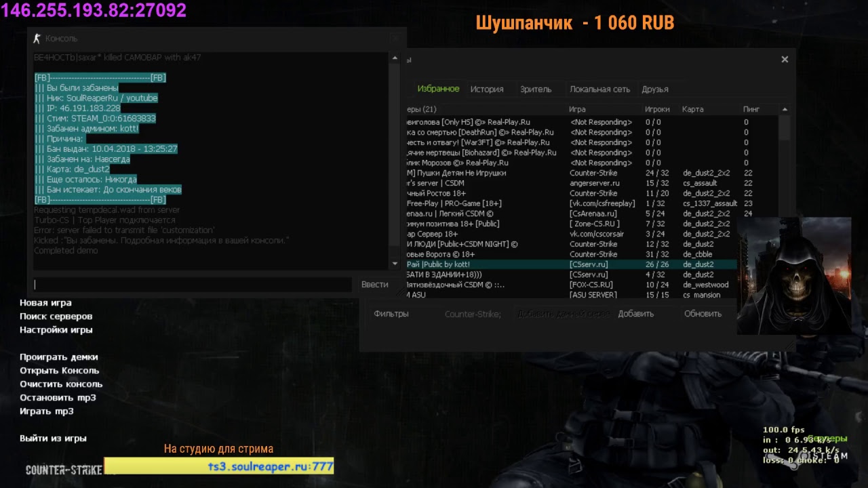This screenshot has width=868, height=488.
Task: Focus the console command input field
Action: click(x=193, y=285)
